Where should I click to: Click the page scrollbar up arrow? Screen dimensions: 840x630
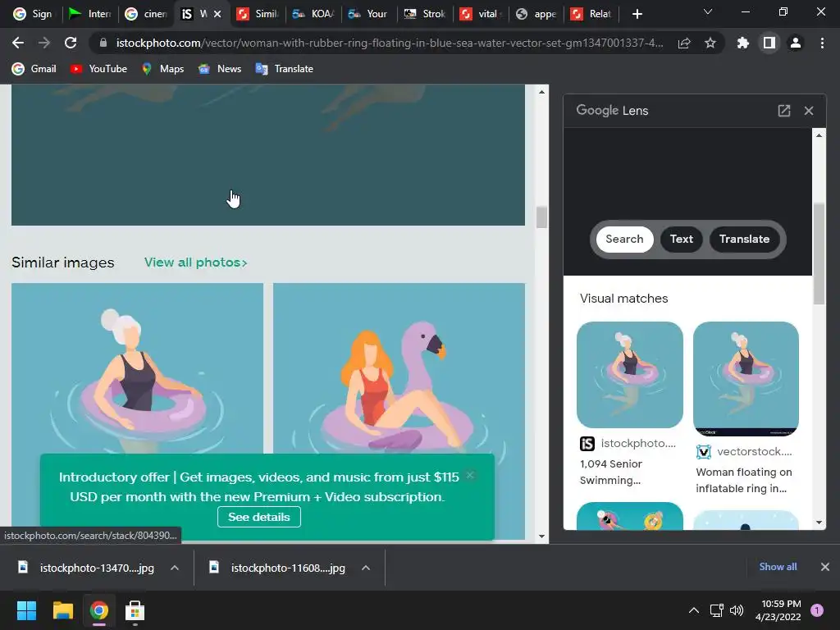pos(541,92)
